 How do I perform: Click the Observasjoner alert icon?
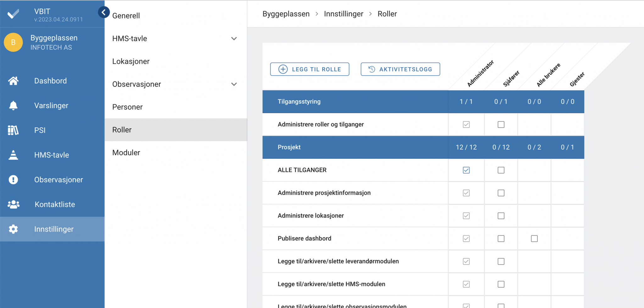point(13,179)
